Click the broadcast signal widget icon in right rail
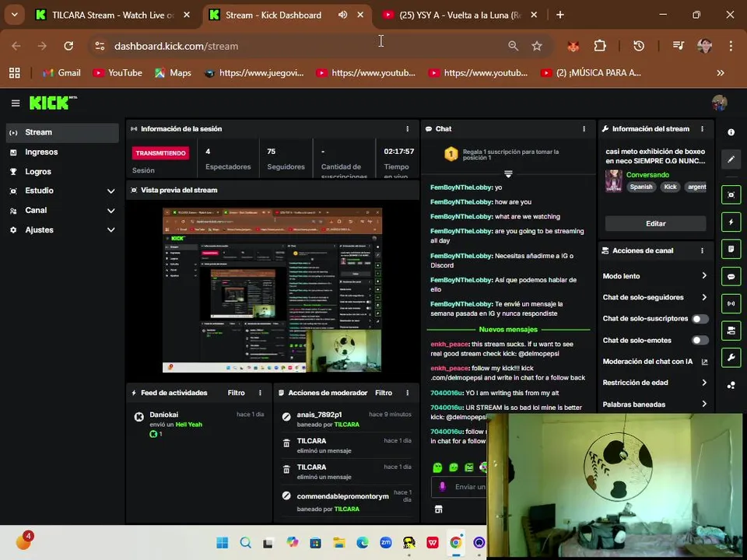The width and height of the screenshot is (747, 560). click(731, 303)
